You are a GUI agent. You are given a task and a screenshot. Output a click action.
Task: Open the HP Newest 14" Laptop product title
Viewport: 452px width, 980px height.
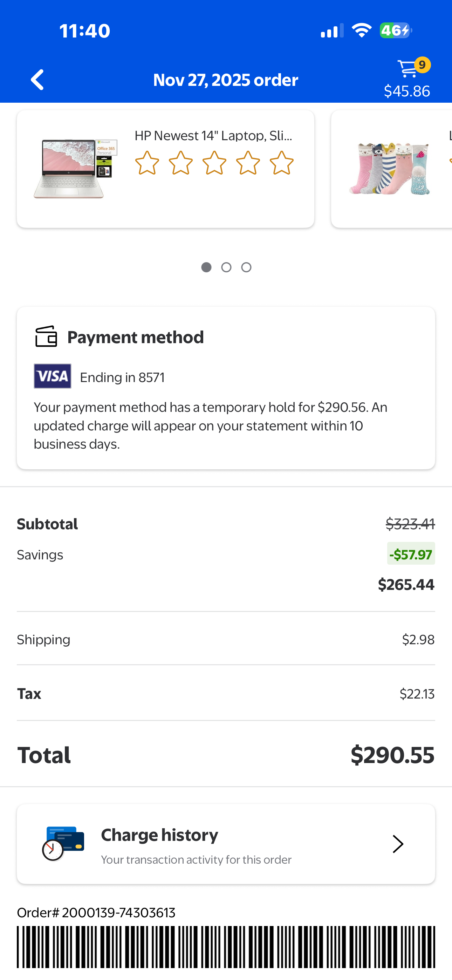coord(213,136)
